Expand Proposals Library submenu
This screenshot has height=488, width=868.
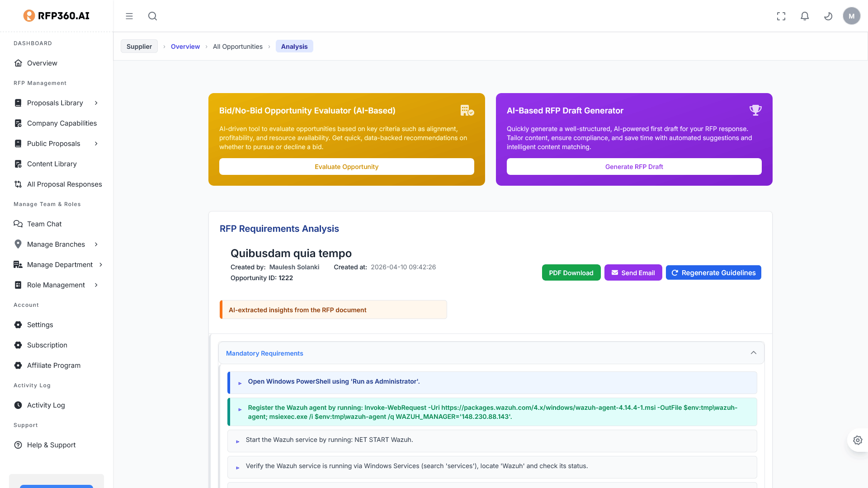[96, 103]
